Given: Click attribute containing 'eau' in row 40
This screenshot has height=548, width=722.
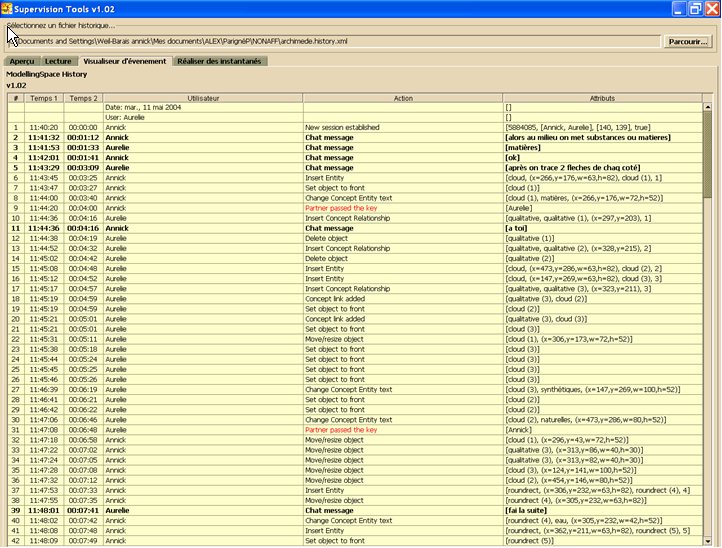Looking at the screenshot, I should pos(603,521).
